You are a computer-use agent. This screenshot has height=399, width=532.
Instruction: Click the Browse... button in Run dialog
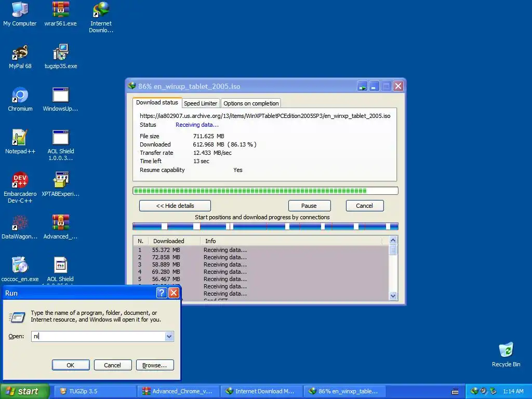pyautogui.click(x=155, y=365)
